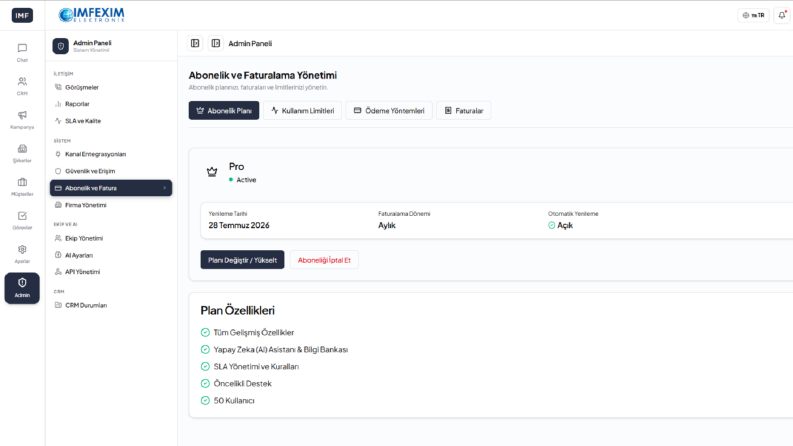Screen dimensions: 793x446
Task: Switch to the Abonelik Planı tab
Action: pyautogui.click(x=224, y=111)
